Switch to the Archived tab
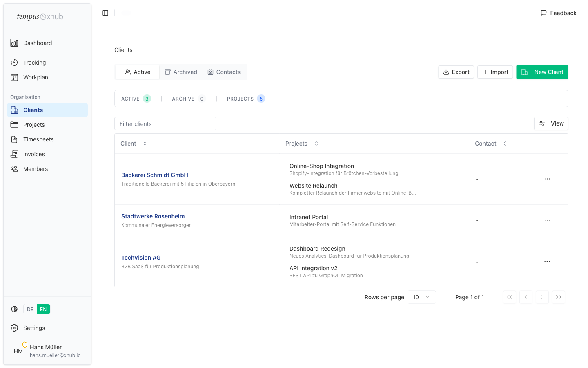588x368 pixels. tap(181, 72)
